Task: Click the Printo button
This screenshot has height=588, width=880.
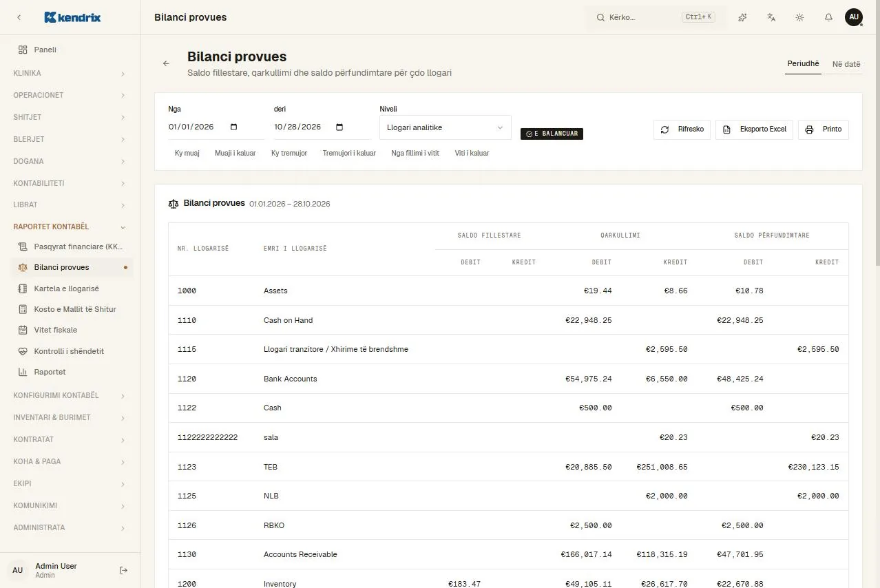Action: click(824, 129)
